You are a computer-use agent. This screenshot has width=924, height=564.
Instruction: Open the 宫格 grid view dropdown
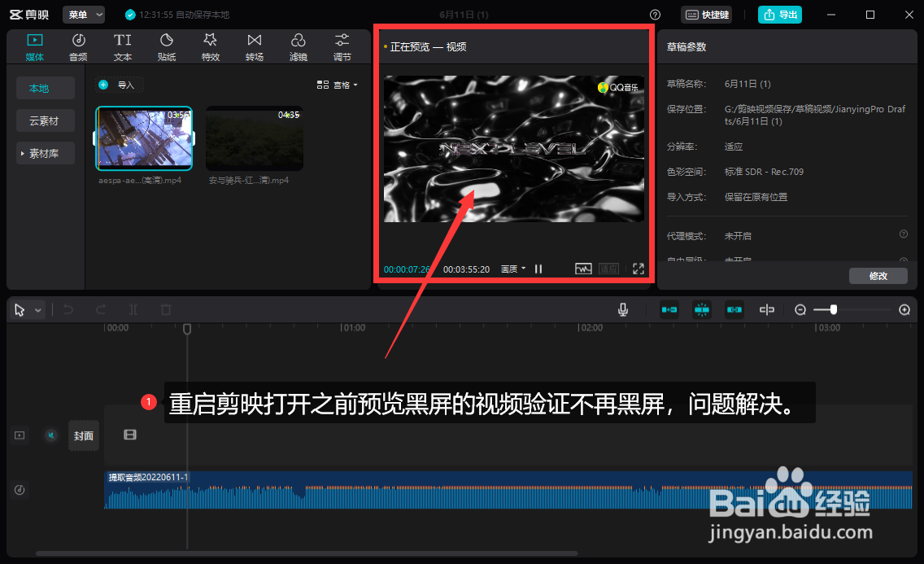point(337,85)
